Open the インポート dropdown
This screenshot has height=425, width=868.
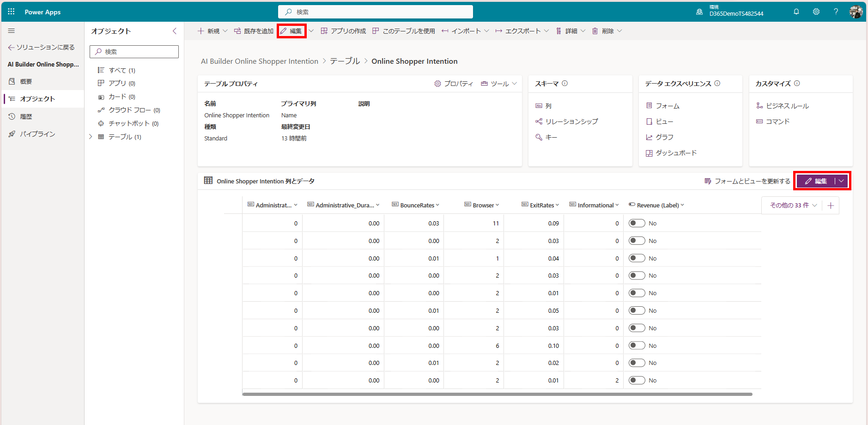465,31
